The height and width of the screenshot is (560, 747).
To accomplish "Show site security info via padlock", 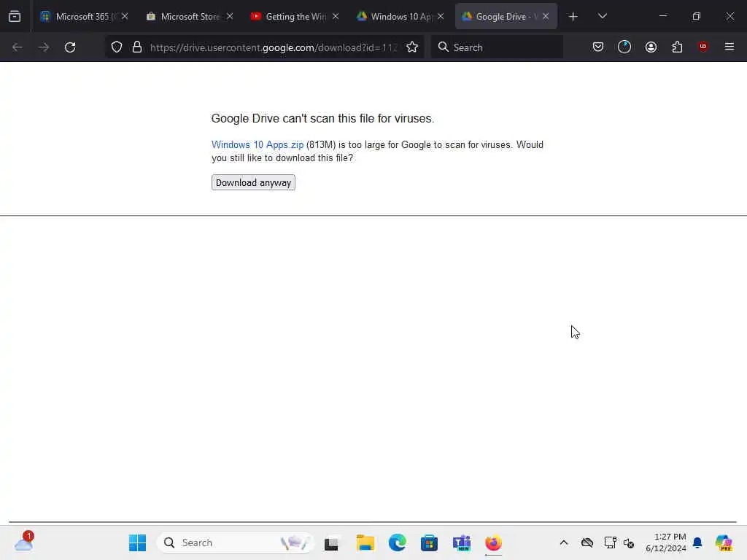I will click(x=137, y=47).
